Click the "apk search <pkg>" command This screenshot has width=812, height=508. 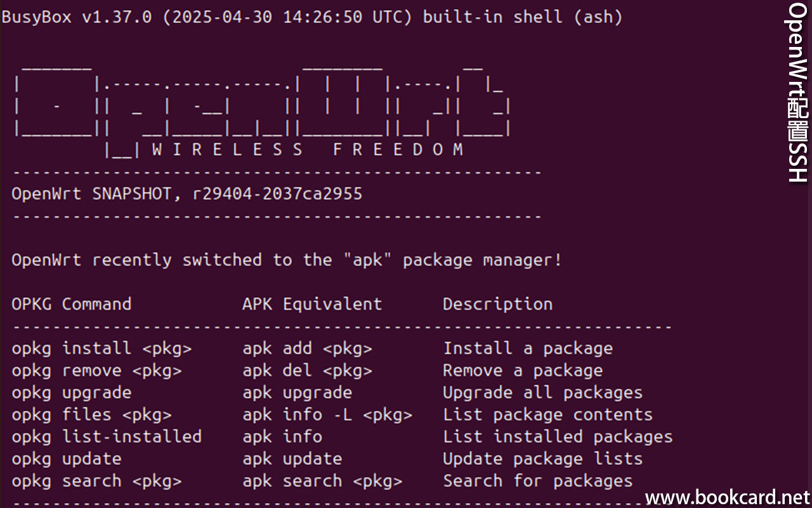322,481
